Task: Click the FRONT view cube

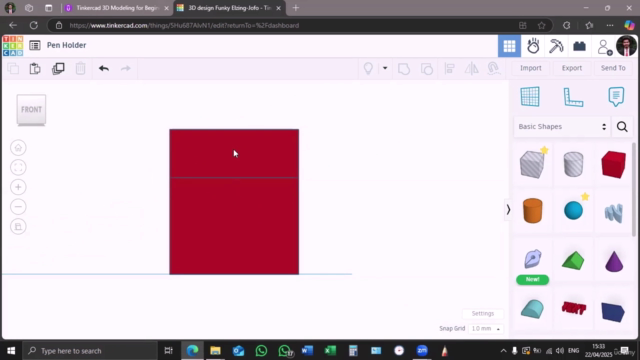Action: (31, 110)
